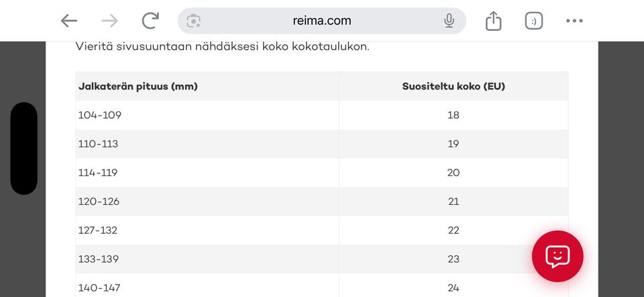Open the tab switcher button
This screenshot has width=644, height=297.
[534, 21]
